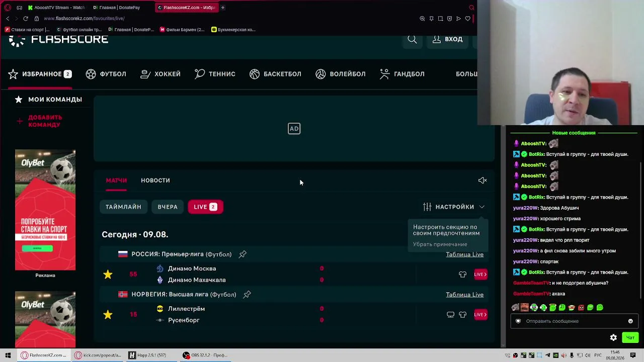Image resolution: width=644 pixels, height=362 pixels.
Task: Open the Ставки на спорт bookmark
Action: pyautogui.click(x=27, y=30)
